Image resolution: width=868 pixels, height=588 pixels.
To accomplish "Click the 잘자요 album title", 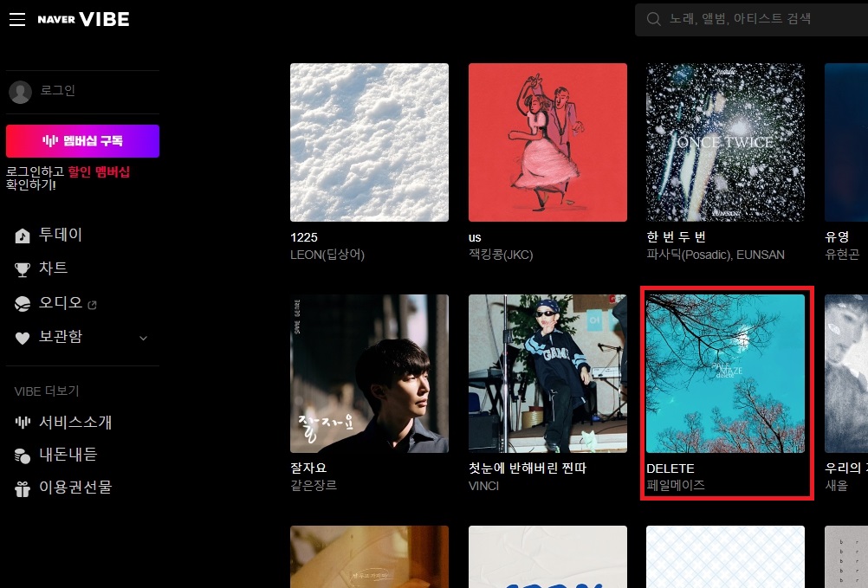I will point(308,468).
